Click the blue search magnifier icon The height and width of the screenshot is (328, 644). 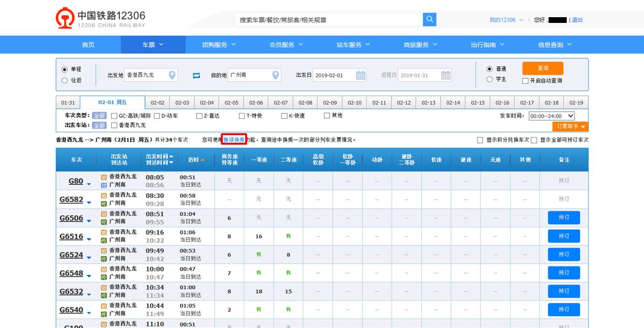[429, 20]
